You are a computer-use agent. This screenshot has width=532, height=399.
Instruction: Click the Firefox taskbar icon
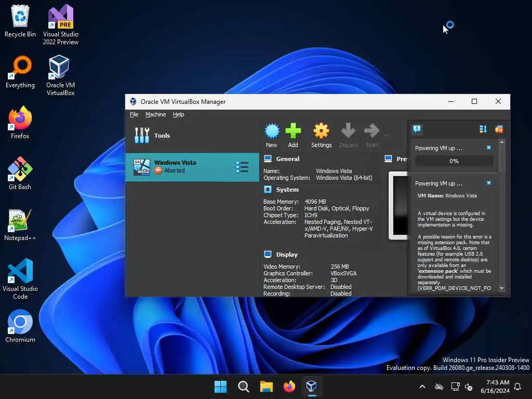pyautogui.click(x=289, y=387)
